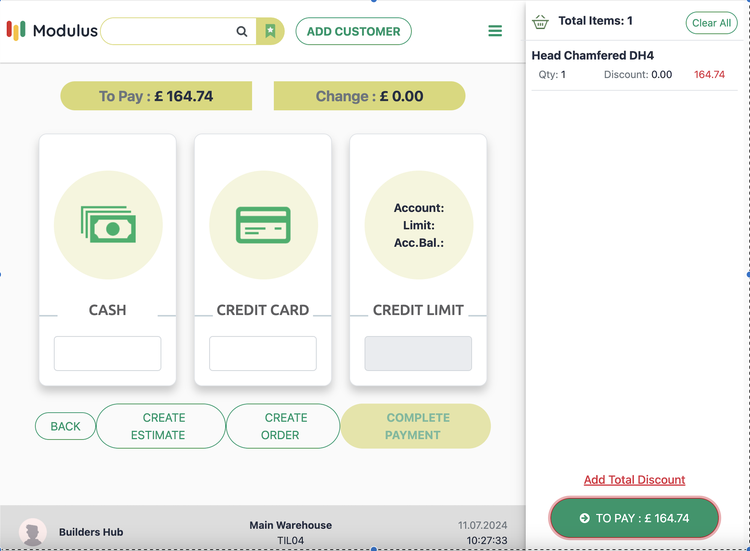Click the Credit Limit amount field
The width and height of the screenshot is (750, 551).
tap(418, 354)
